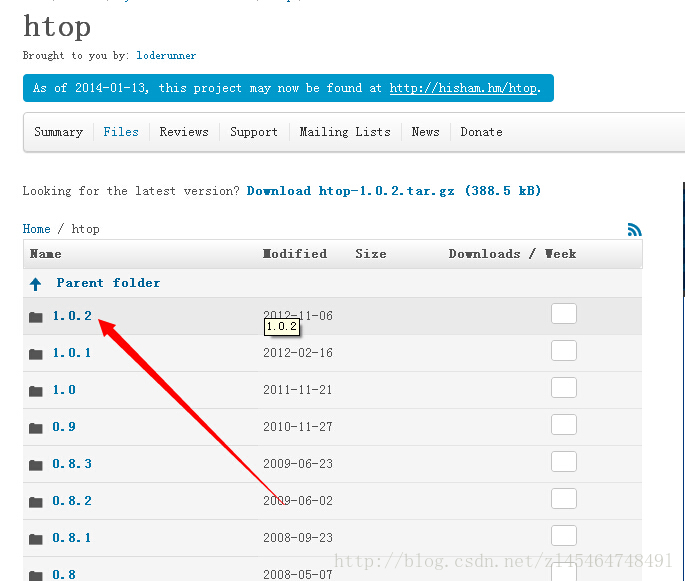Open the Donate tab

click(x=481, y=132)
